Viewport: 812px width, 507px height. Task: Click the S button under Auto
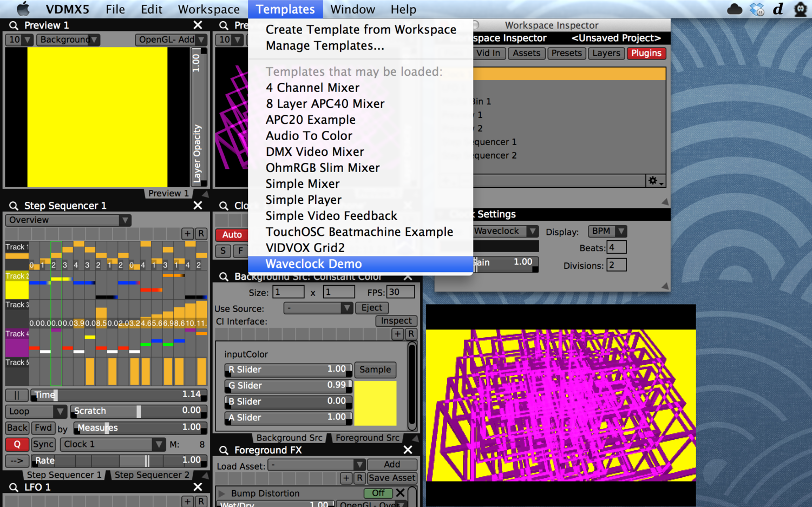click(223, 251)
